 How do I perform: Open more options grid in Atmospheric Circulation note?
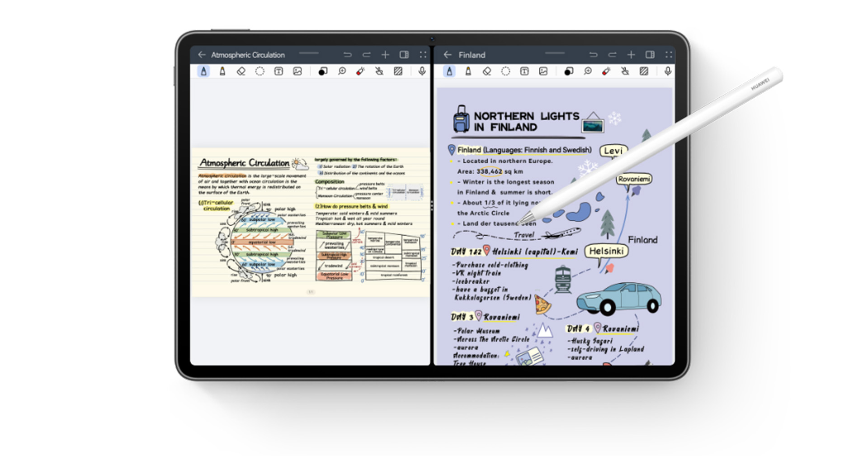423,55
